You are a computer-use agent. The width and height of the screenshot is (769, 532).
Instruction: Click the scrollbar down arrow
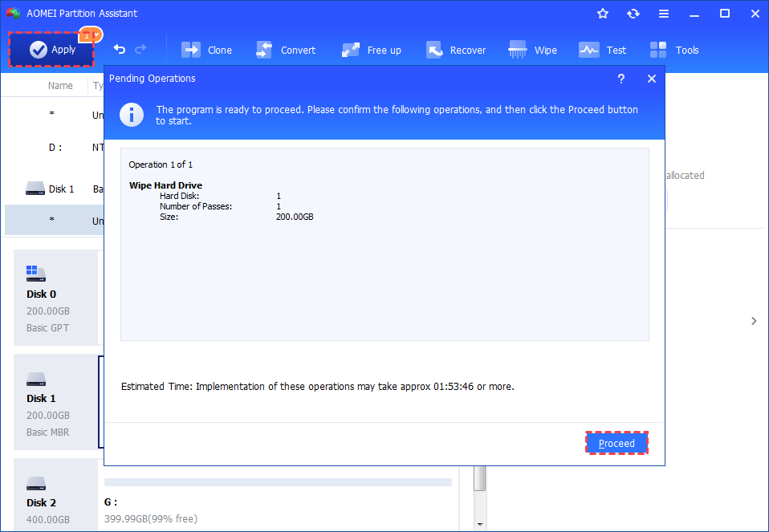click(x=480, y=525)
